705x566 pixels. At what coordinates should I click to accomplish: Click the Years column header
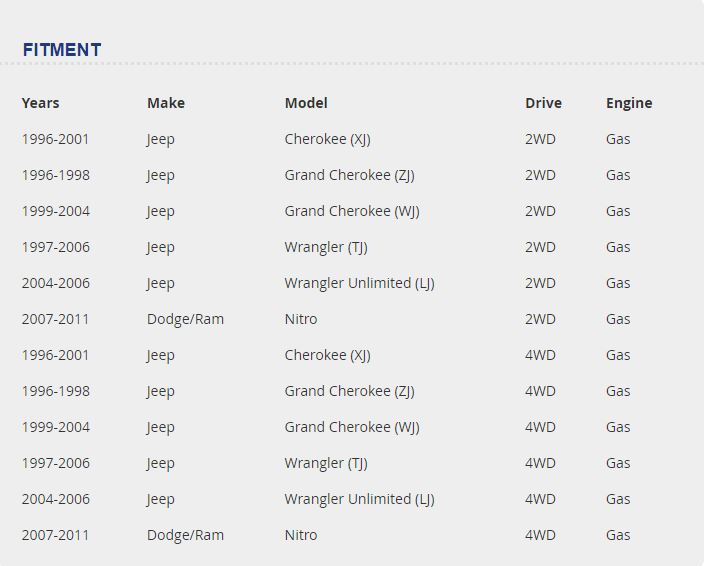point(40,103)
